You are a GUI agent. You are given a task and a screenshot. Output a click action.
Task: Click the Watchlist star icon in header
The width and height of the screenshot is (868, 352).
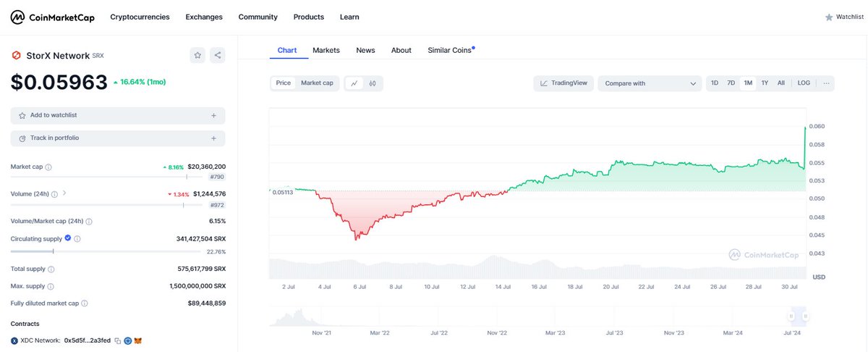(x=829, y=17)
